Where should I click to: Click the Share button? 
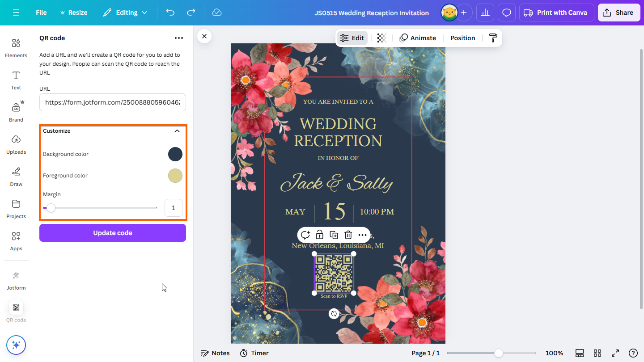click(619, 13)
